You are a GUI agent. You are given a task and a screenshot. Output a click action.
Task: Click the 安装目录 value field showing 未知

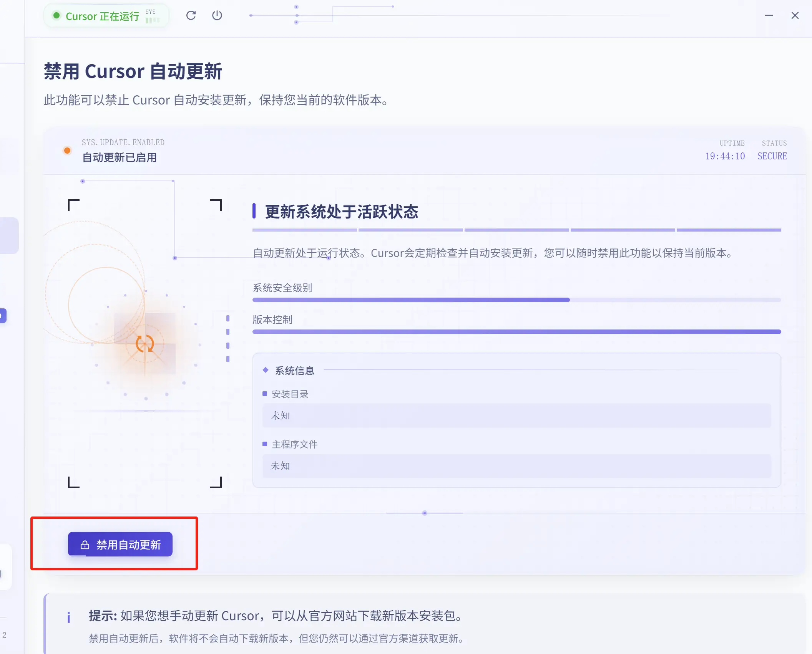(x=516, y=415)
